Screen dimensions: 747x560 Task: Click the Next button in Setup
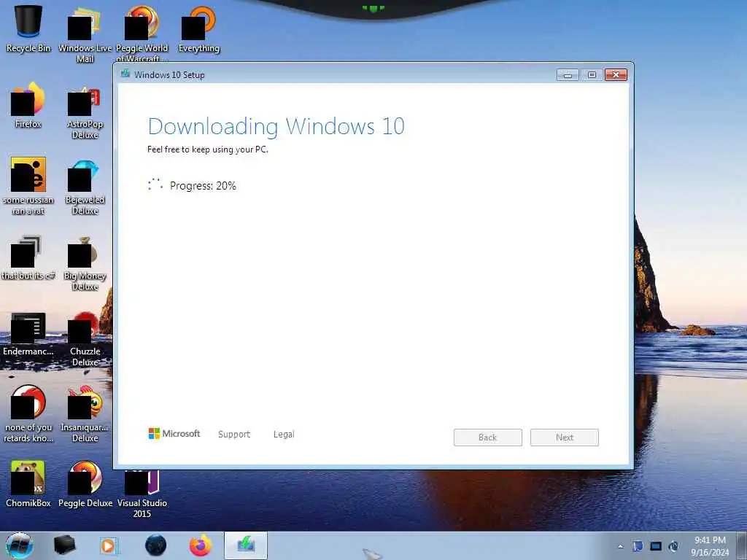pyautogui.click(x=565, y=437)
